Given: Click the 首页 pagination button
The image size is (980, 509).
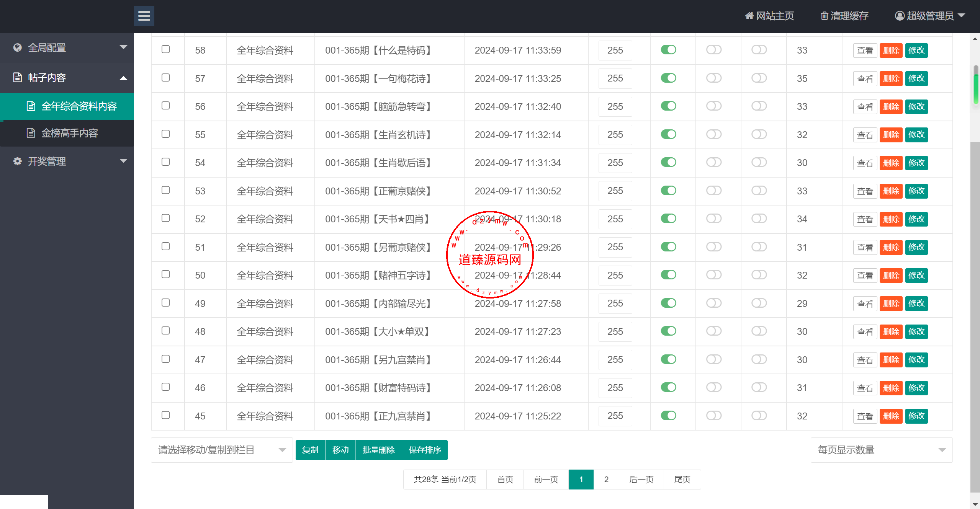Looking at the screenshot, I should 505,480.
